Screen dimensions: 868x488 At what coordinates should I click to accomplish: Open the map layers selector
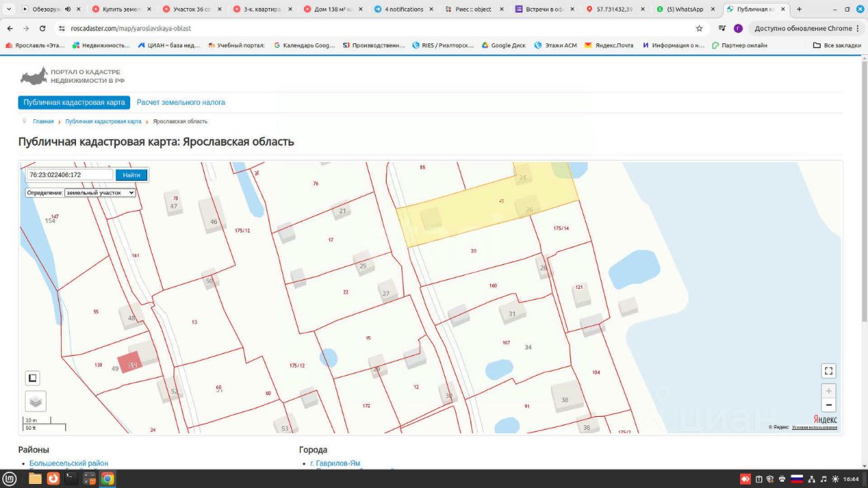(x=35, y=401)
